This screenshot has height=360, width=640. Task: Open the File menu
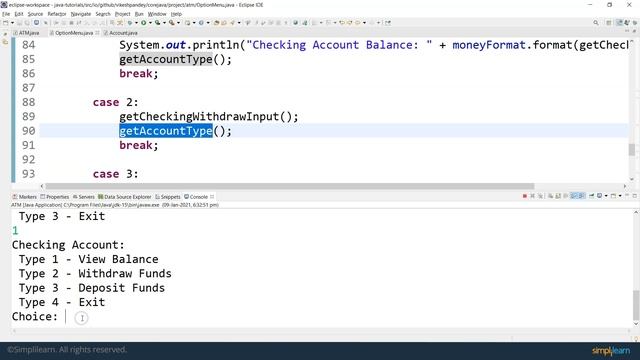click(x=6, y=14)
